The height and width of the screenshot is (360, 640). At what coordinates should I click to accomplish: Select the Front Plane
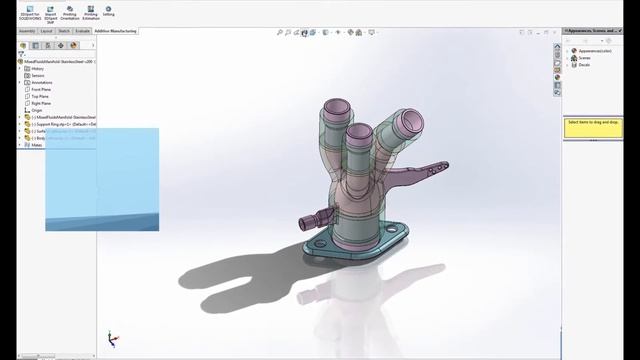tap(38, 89)
